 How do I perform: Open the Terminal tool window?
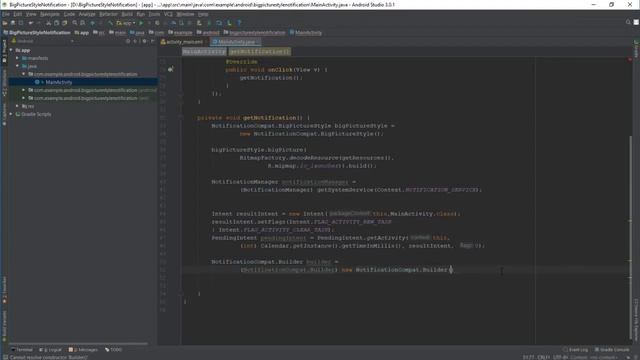[x=21, y=350]
